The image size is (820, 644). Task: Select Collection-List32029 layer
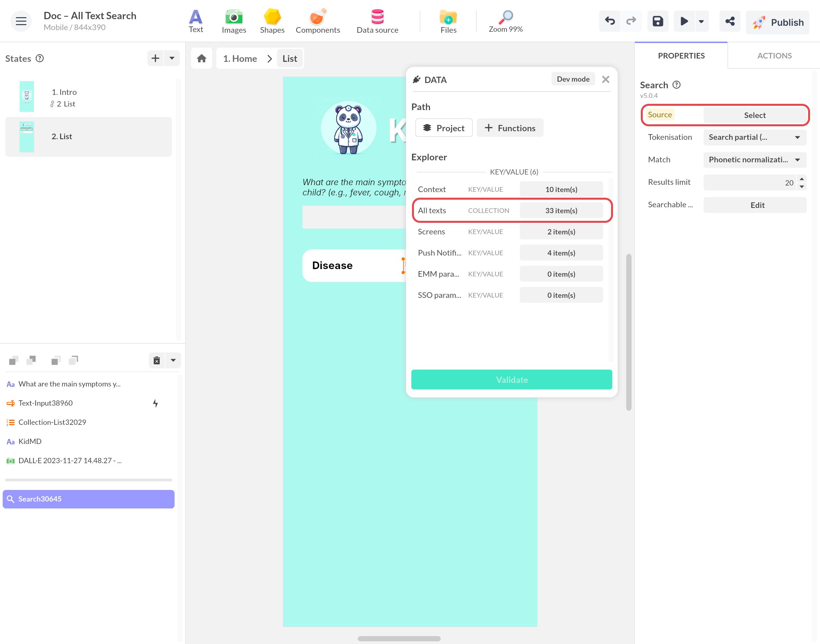pyautogui.click(x=52, y=422)
